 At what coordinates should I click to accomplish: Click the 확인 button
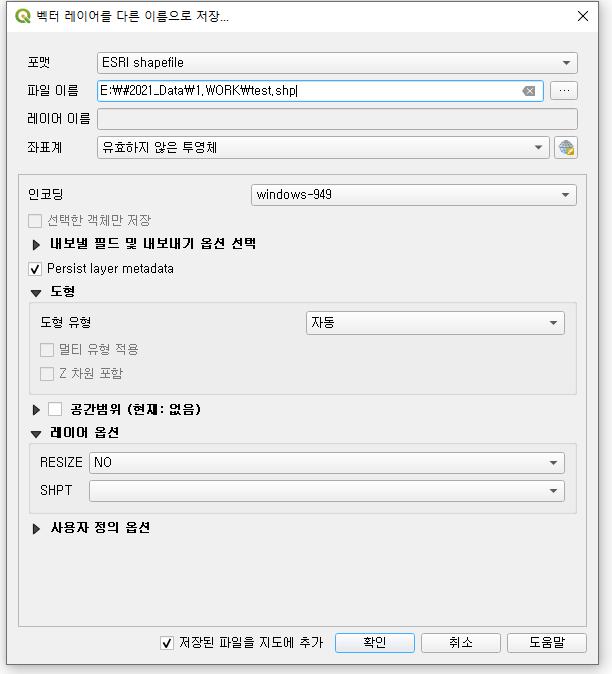point(375,643)
